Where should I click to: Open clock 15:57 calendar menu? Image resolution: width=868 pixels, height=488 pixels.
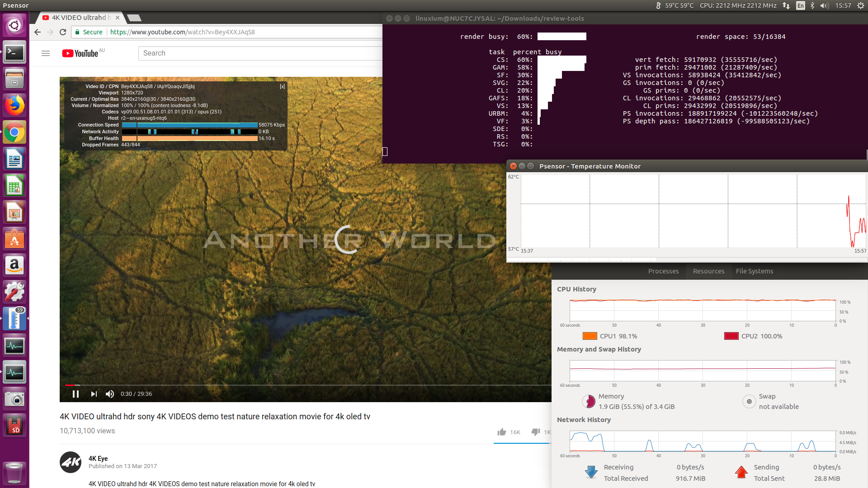[x=843, y=5]
